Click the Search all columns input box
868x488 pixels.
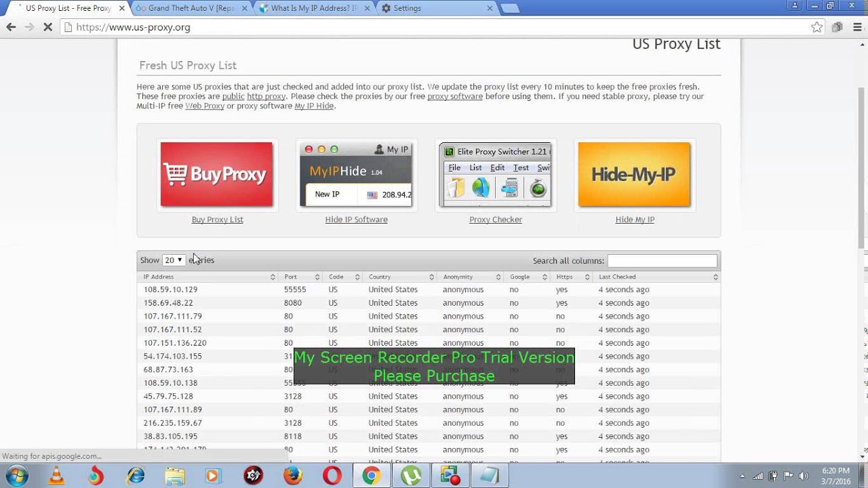662,260
